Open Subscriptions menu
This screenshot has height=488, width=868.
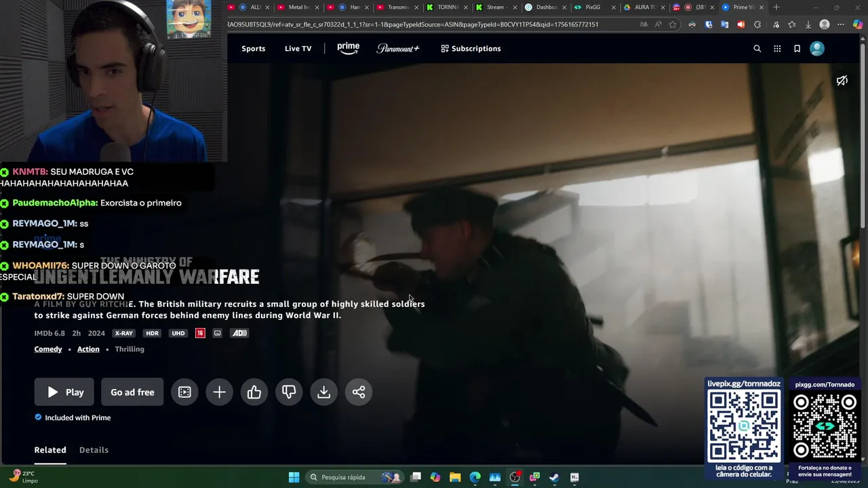pos(471,49)
